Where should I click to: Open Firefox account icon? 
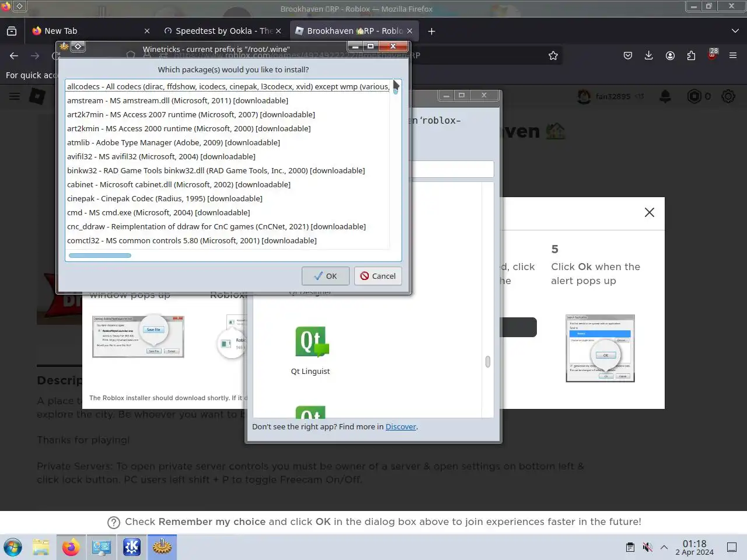coord(670,55)
